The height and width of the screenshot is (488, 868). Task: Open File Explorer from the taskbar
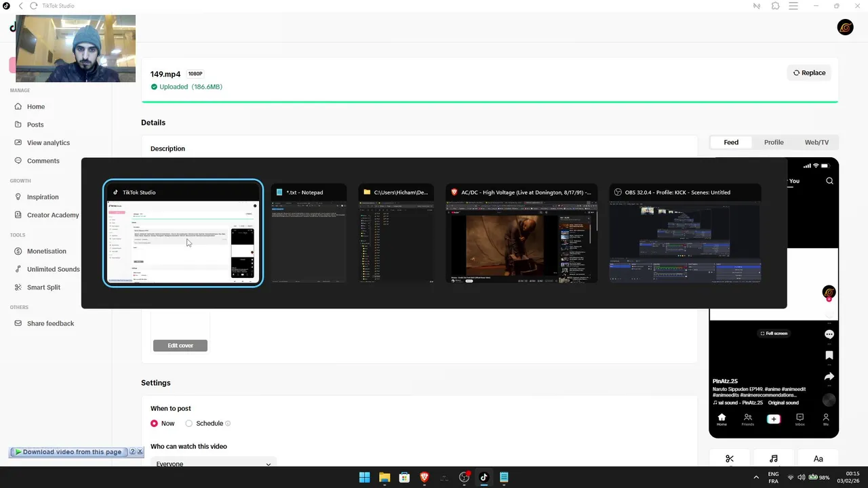[384, 477]
